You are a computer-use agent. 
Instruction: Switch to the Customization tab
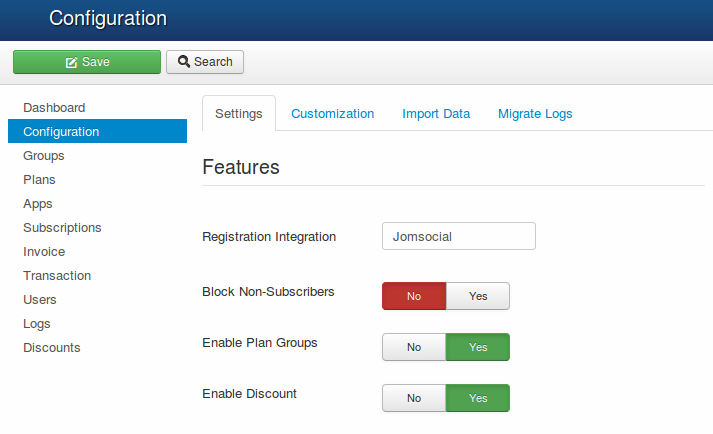332,114
